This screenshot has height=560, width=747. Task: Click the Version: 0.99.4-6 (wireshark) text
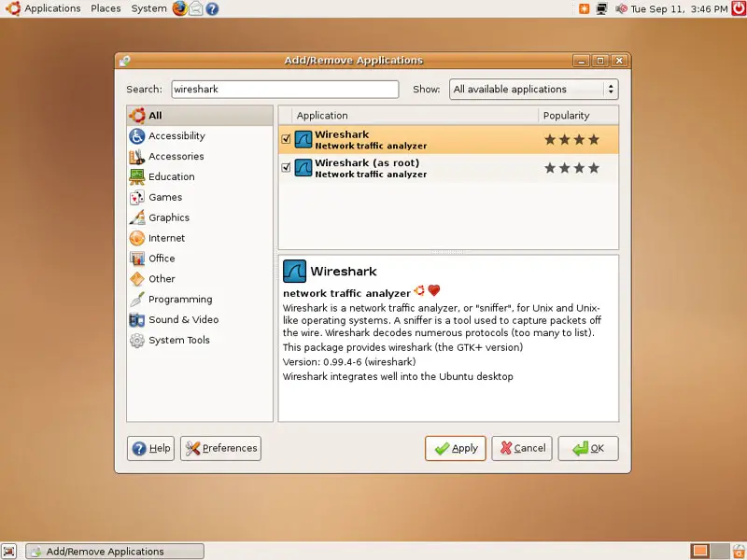pos(349,362)
